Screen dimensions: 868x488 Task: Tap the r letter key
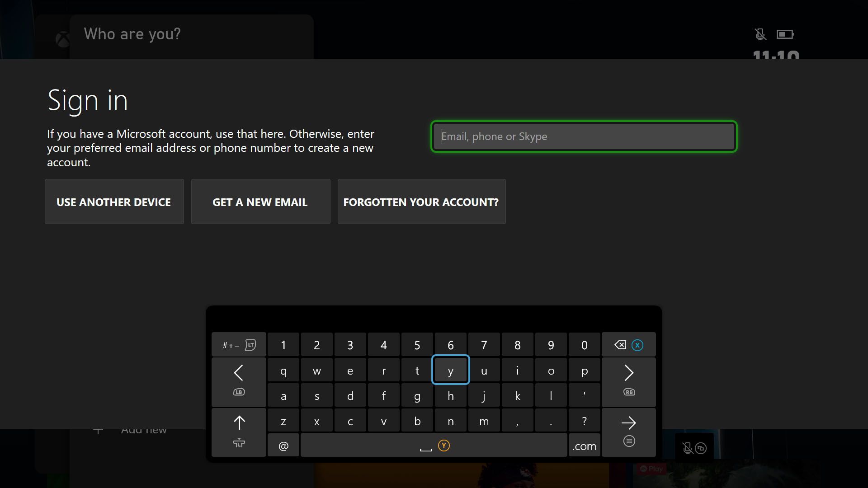point(384,371)
